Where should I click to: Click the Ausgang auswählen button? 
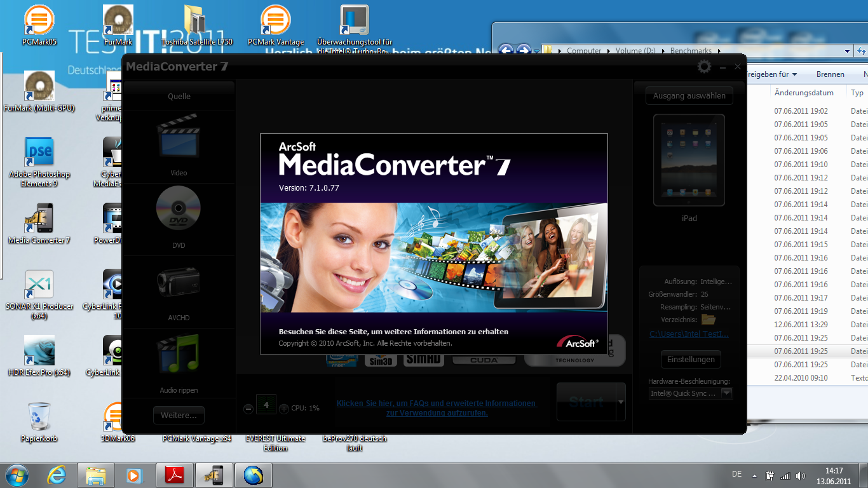pyautogui.click(x=689, y=96)
